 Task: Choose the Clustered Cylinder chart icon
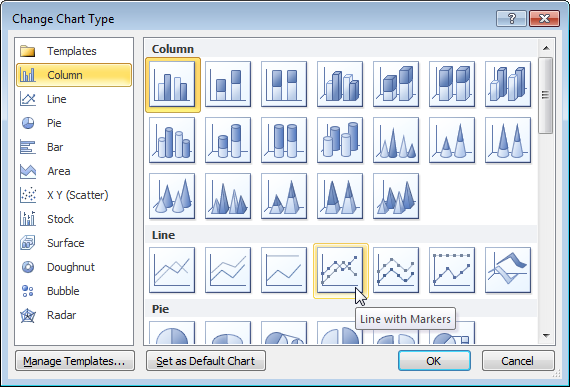[172, 140]
